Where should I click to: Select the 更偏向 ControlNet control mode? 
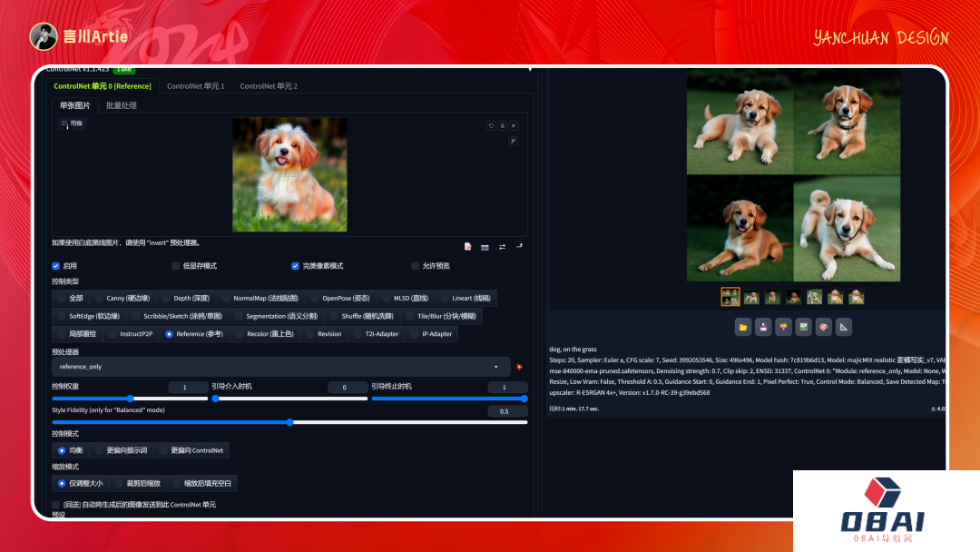[191, 450]
